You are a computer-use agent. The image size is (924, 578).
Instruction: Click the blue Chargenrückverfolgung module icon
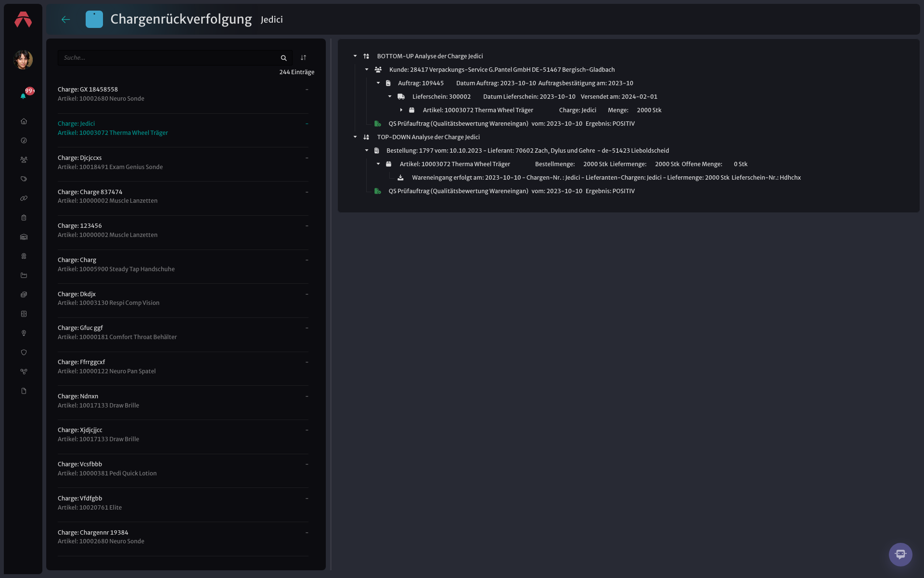(x=94, y=19)
